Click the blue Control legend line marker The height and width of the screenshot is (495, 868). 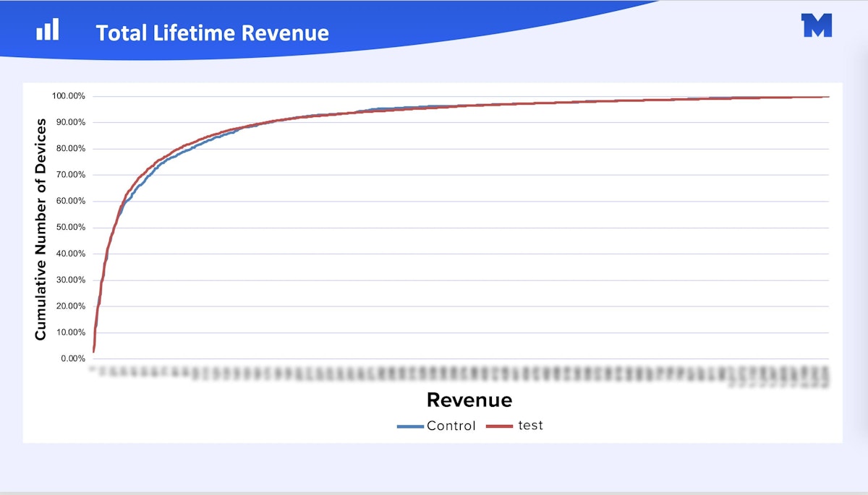(x=409, y=426)
